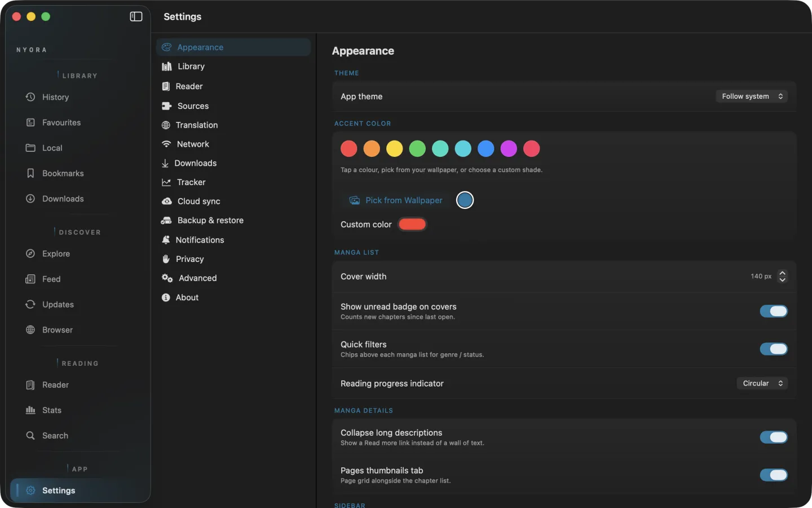Viewport: 812px width, 508px height.
Task: Select the yellow accent color
Action: 395,149
